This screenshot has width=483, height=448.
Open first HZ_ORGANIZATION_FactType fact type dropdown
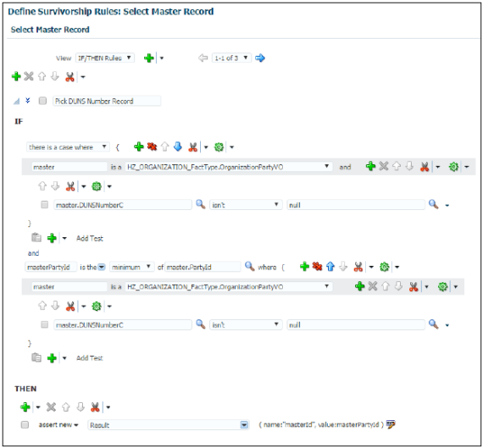pyautogui.click(x=229, y=167)
